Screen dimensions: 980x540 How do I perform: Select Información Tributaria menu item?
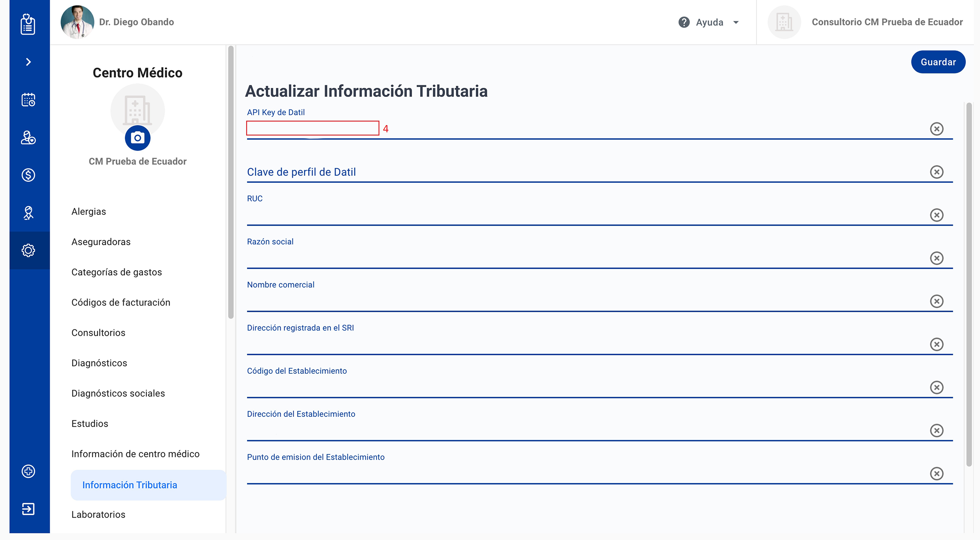[x=130, y=485]
